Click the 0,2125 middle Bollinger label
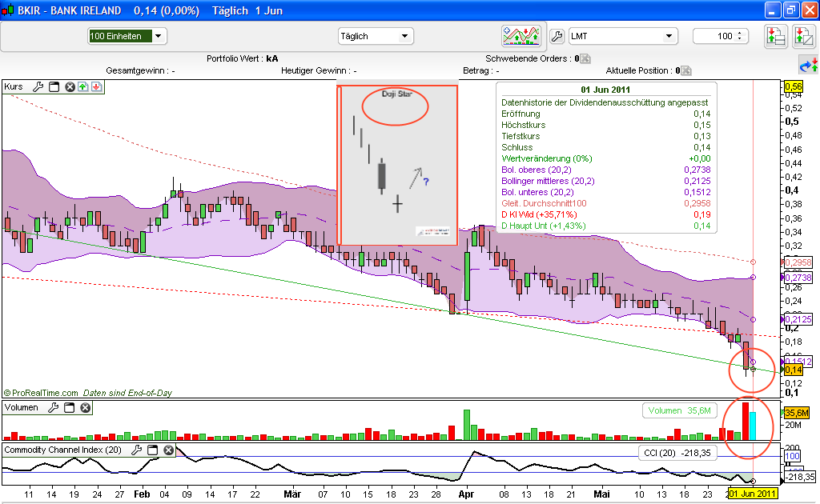820x504 pixels. 798,320
